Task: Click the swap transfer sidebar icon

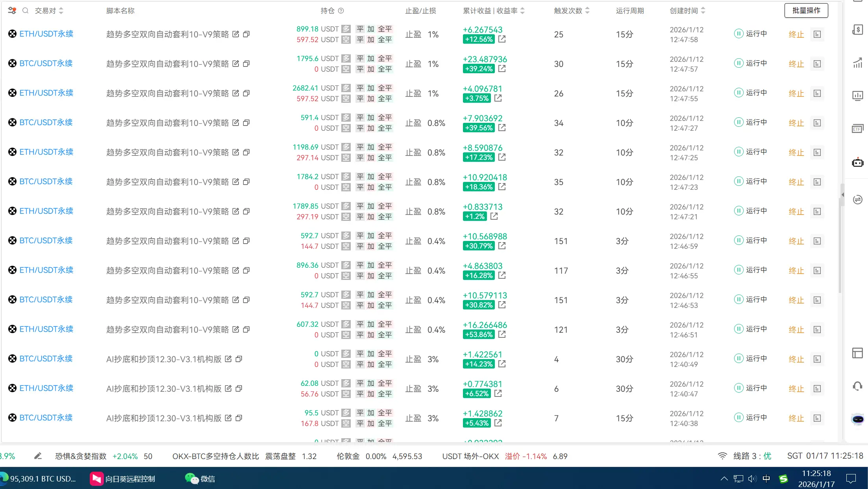Action: click(x=857, y=200)
